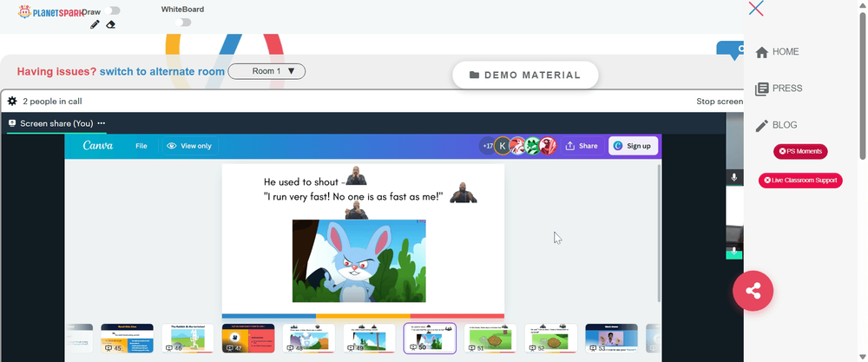Click Stop screen sharing text
The width and height of the screenshot is (868, 362).
pos(720,102)
